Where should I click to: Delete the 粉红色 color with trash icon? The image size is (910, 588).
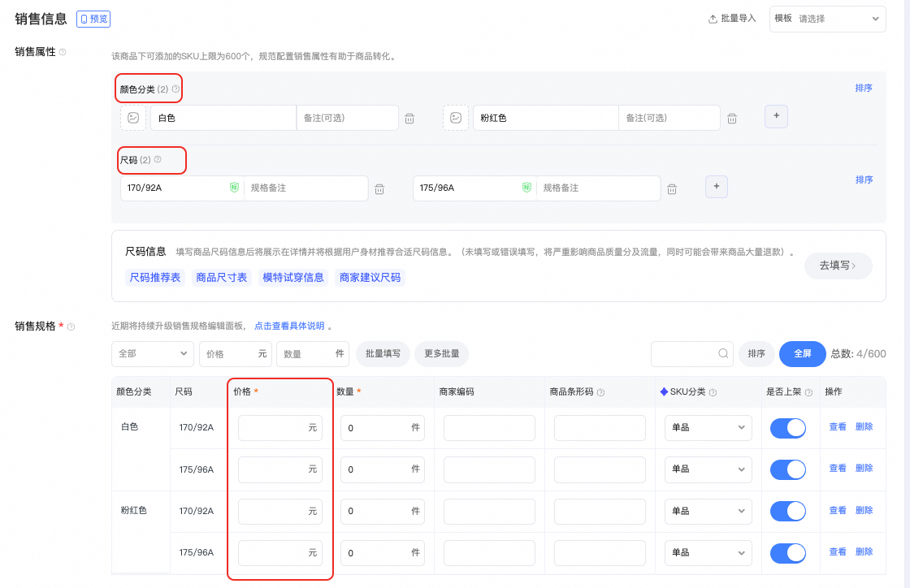click(732, 119)
